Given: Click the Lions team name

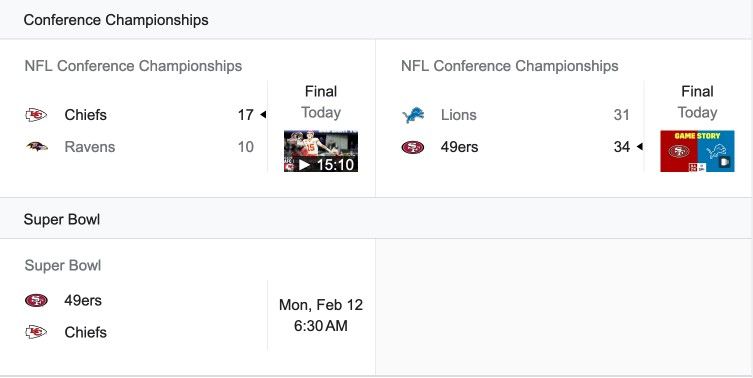Looking at the screenshot, I should (459, 115).
